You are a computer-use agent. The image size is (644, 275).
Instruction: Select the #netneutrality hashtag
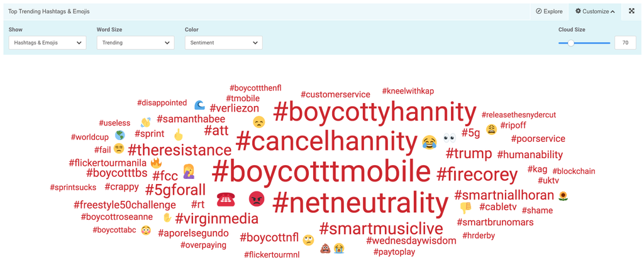coord(360,203)
